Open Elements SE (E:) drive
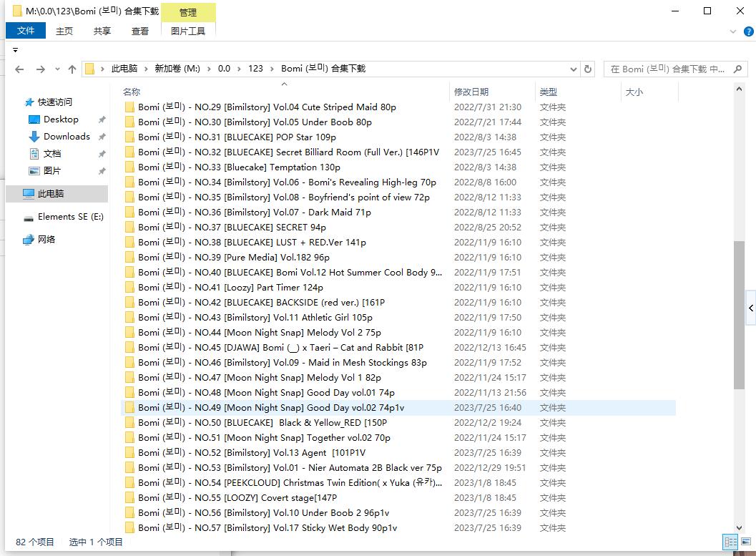Image resolution: width=756 pixels, height=556 pixels. click(70, 217)
